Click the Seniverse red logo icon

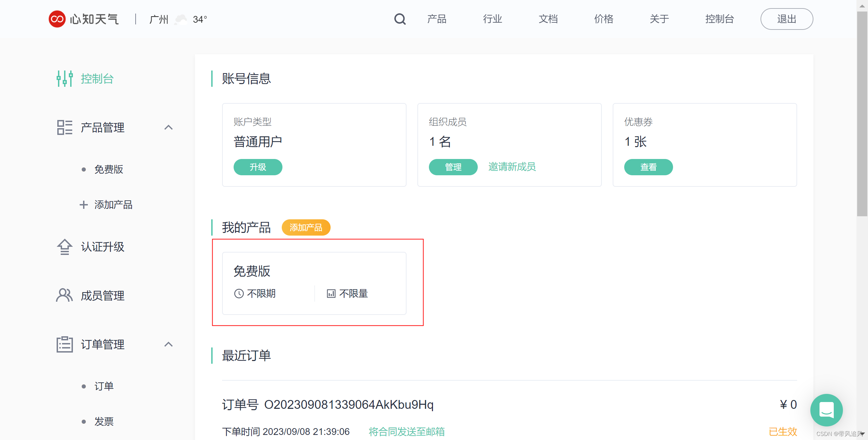[57, 19]
